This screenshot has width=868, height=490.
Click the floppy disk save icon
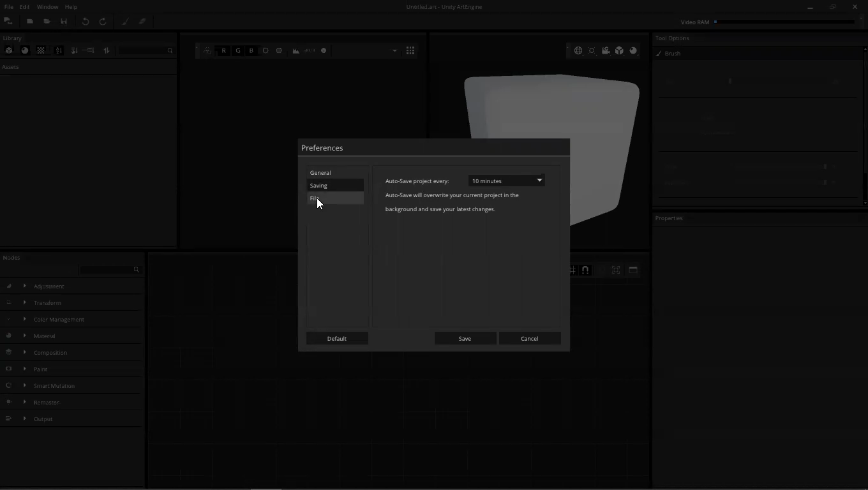tap(64, 22)
